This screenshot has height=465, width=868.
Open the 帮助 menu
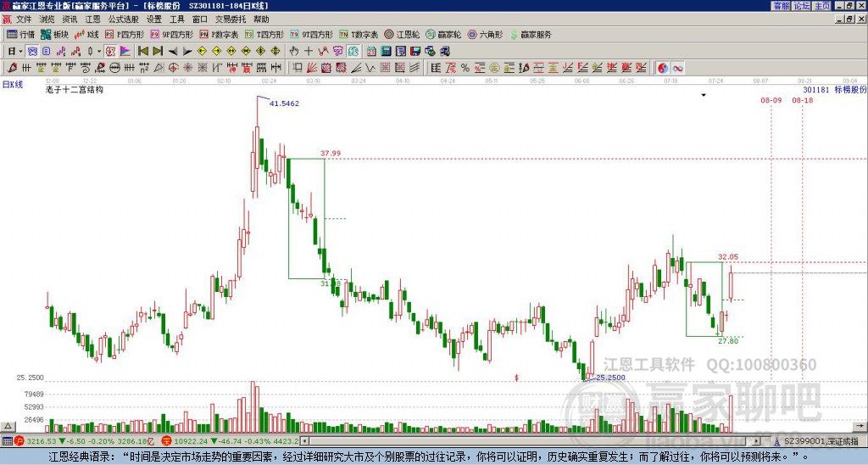pyautogui.click(x=261, y=20)
